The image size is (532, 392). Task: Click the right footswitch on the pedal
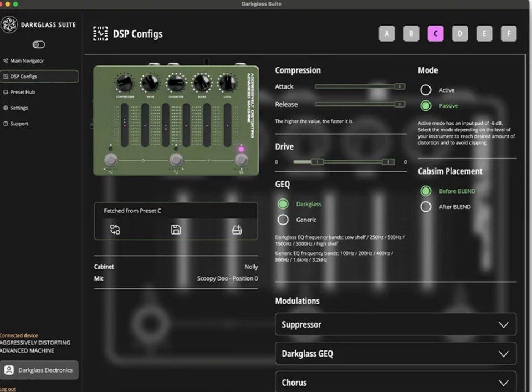tap(241, 160)
